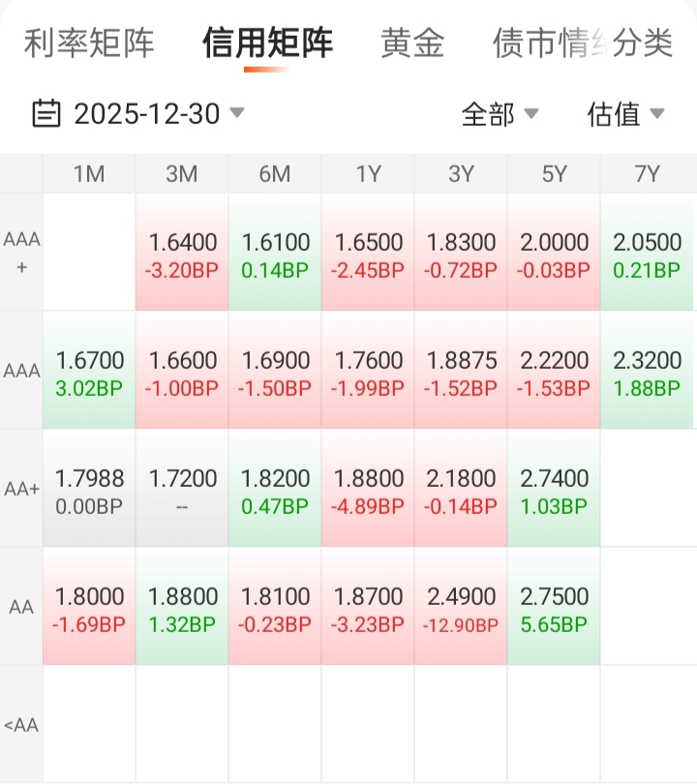Click the 7Y column header
The width and height of the screenshot is (697, 784).
pos(647,174)
